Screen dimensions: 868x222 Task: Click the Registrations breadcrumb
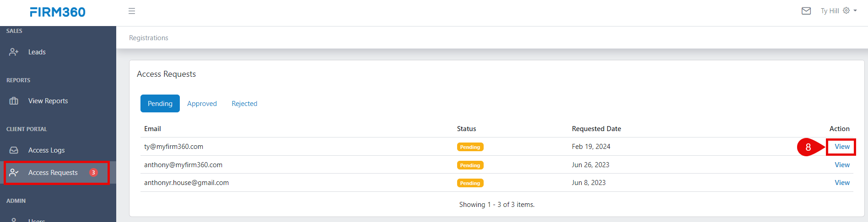[x=149, y=38]
